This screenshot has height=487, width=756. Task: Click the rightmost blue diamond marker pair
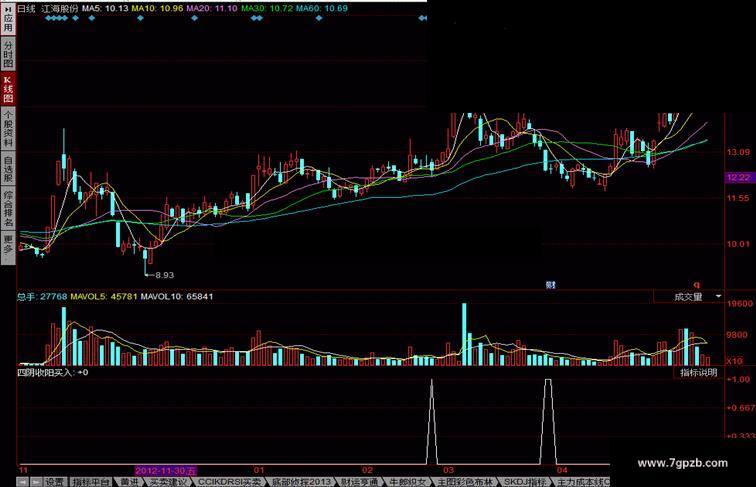coord(422,18)
